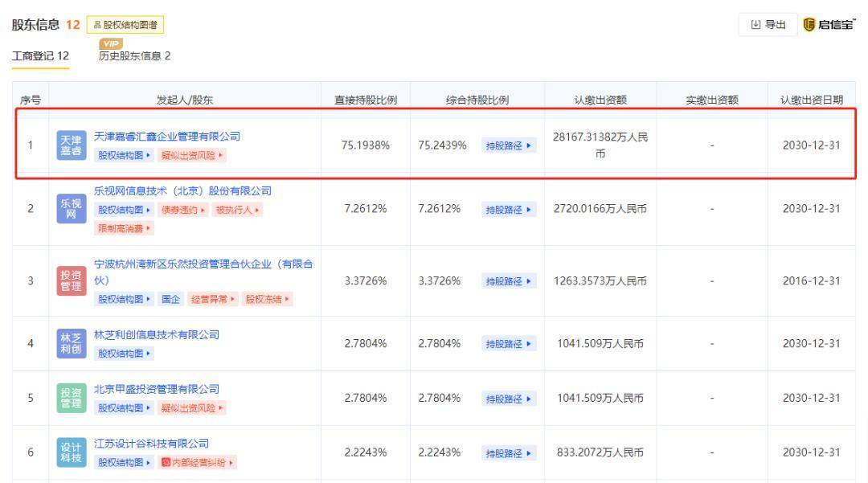Open 持股路径 for 3.3726% row
The height and width of the screenshot is (483, 868).
(508, 281)
